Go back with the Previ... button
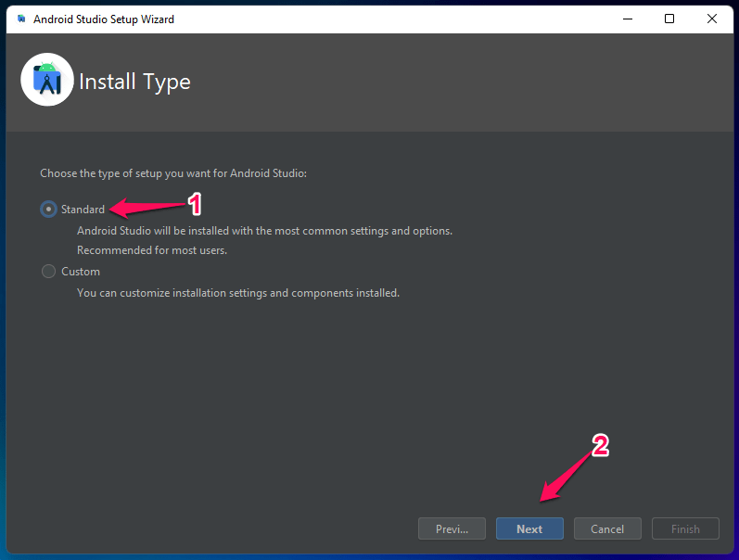 [x=452, y=528]
